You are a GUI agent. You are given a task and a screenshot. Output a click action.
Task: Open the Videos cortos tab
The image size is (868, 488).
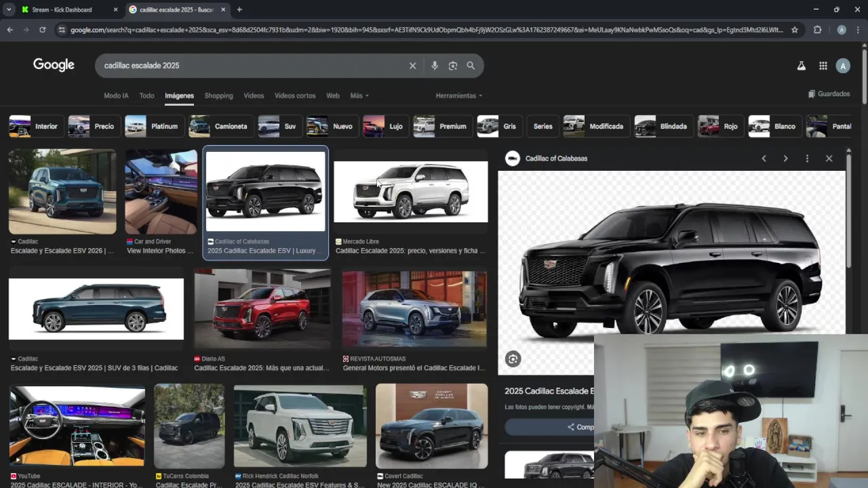coord(295,96)
